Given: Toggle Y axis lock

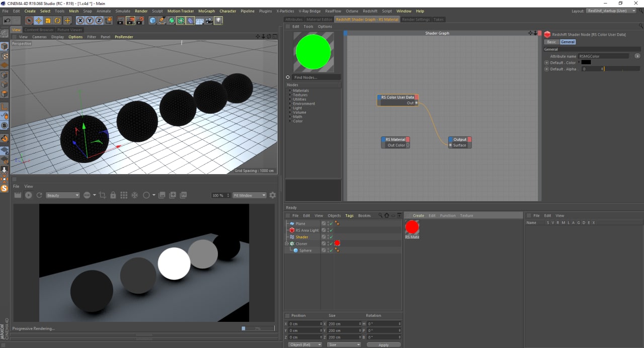Looking at the screenshot, I should coord(90,21).
